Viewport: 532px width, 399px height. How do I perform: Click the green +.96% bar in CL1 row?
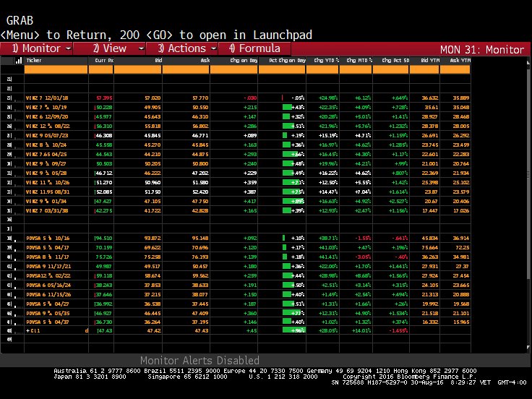click(x=293, y=330)
